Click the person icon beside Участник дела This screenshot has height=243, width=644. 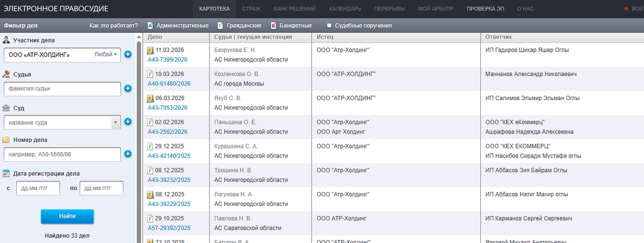tap(6, 40)
